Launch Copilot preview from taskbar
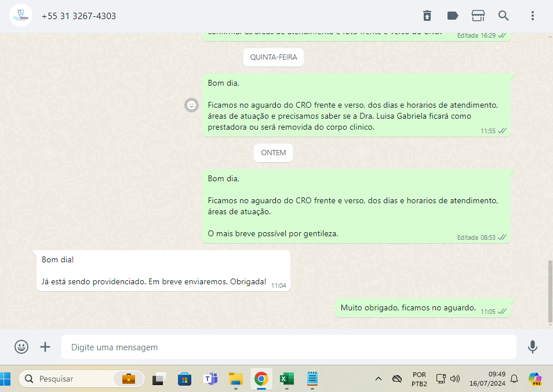This screenshot has height=392, width=553. click(535, 379)
